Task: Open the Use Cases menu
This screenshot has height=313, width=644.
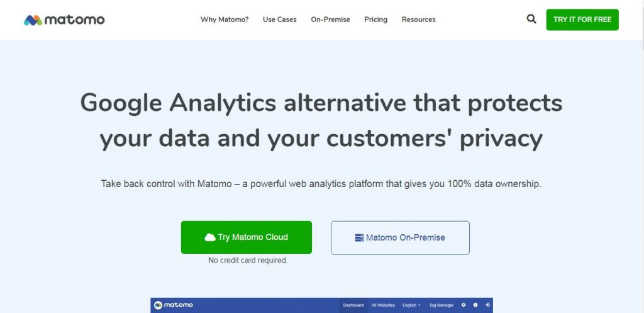Action: coord(280,20)
